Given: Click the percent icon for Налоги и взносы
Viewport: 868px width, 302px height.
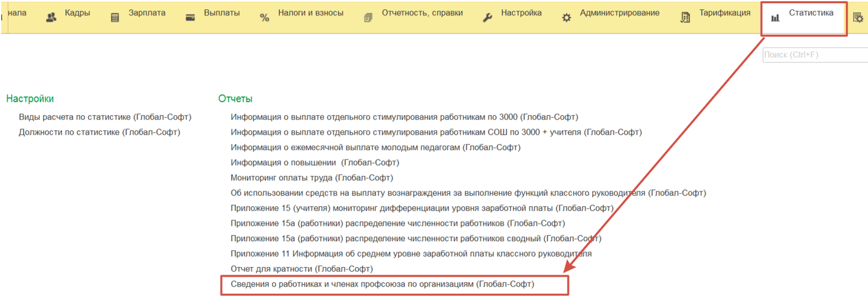Looking at the screenshot, I should pos(265,18).
